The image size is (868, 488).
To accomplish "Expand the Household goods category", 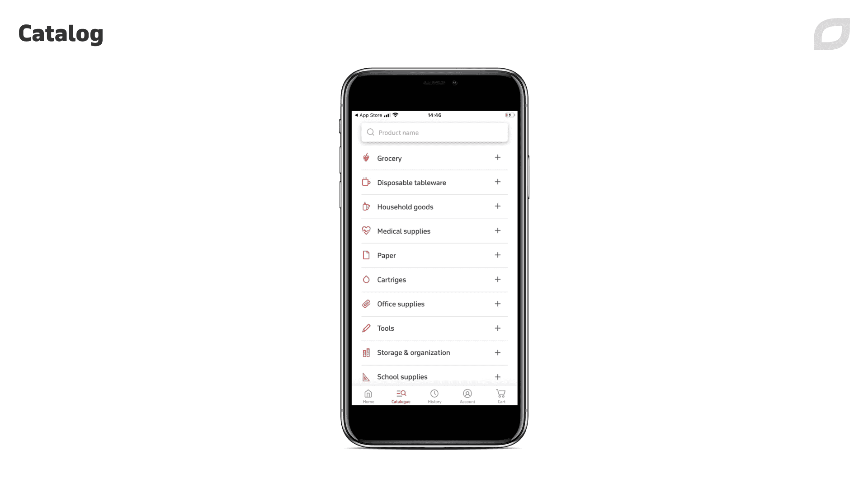I will (497, 206).
